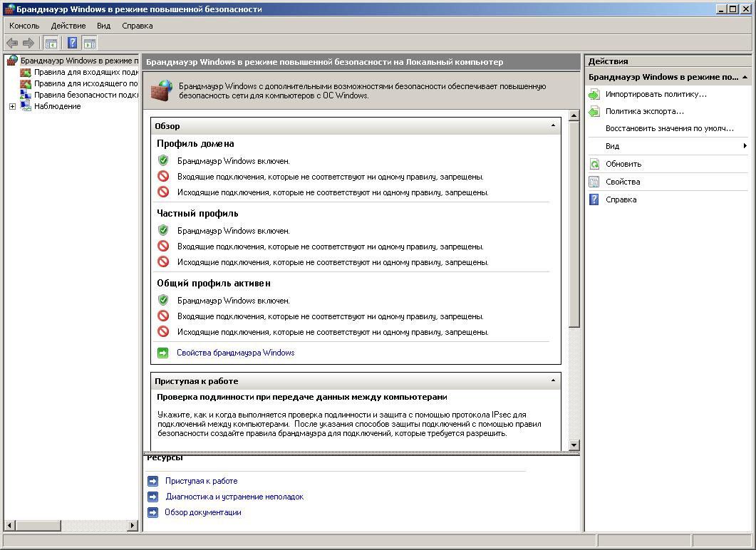Image resolution: width=756 pixels, height=550 pixels.
Task: Expand the Наблюдение tree node plus box
Action: (x=13, y=107)
